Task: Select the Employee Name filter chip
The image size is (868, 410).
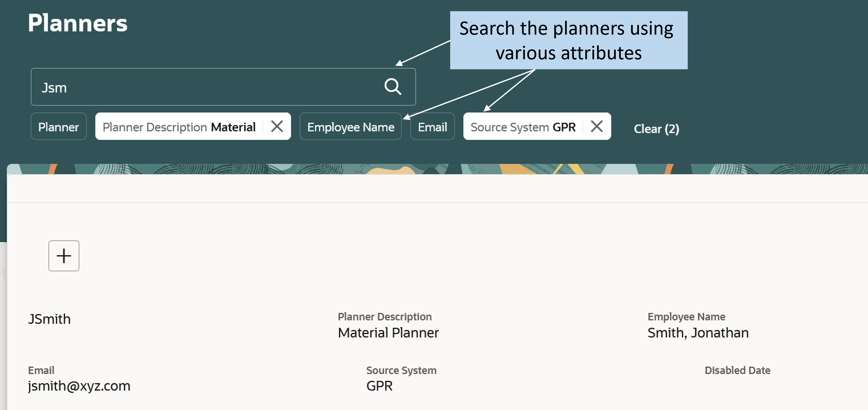Action: [350, 126]
